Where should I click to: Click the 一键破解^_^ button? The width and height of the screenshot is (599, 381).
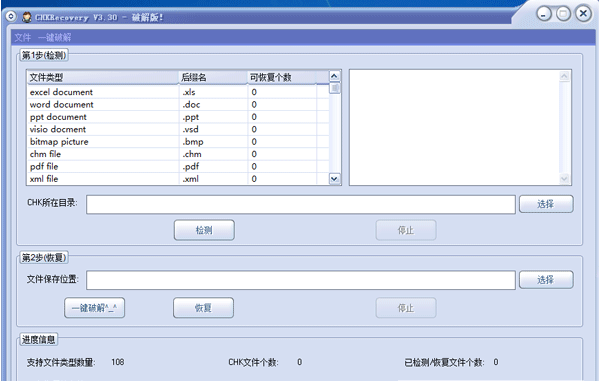(x=94, y=308)
